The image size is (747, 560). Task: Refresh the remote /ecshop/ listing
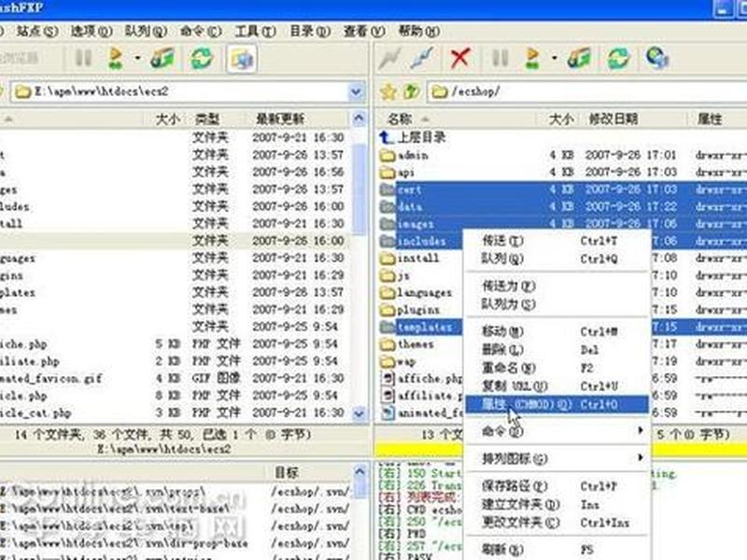click(x=618, y=59)
